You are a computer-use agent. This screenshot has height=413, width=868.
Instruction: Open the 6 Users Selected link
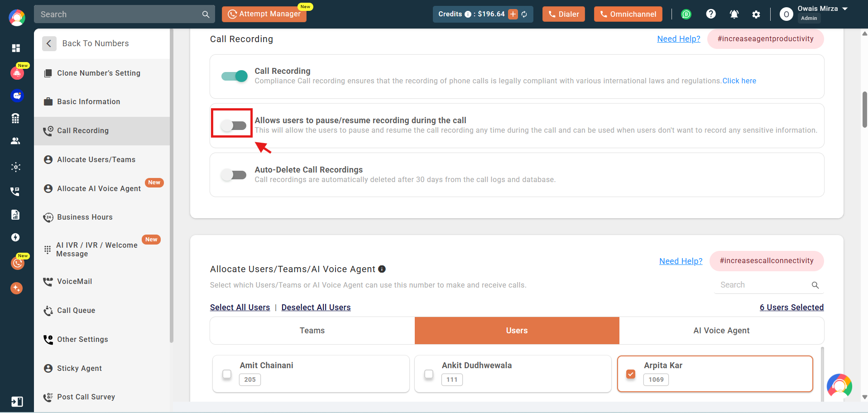[x=792, y=307]
